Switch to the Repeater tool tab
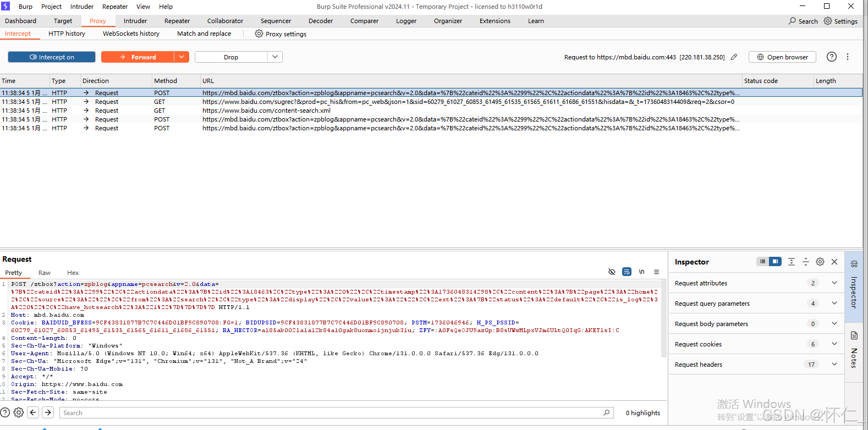The image size is (868, 430). pos(177,21)
